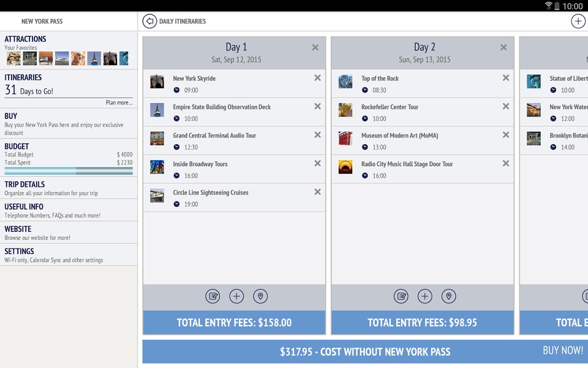Select the Top of the Rock thumbnail
588x368 pixels.
click(345, 82)
